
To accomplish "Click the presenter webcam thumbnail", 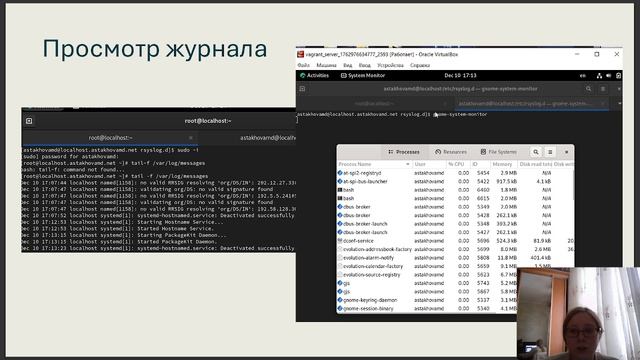I will [x=578, y=313].
